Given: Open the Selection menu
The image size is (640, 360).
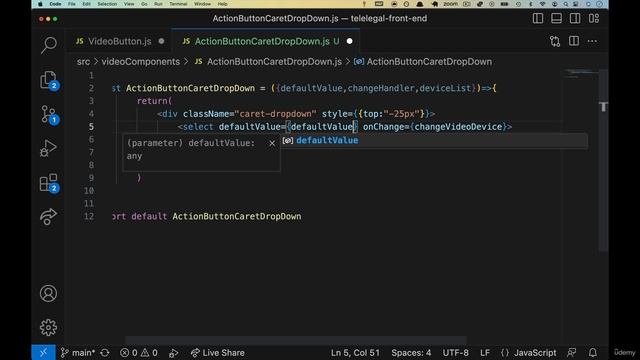Looking at the screenshot, I should click(107, 4).
